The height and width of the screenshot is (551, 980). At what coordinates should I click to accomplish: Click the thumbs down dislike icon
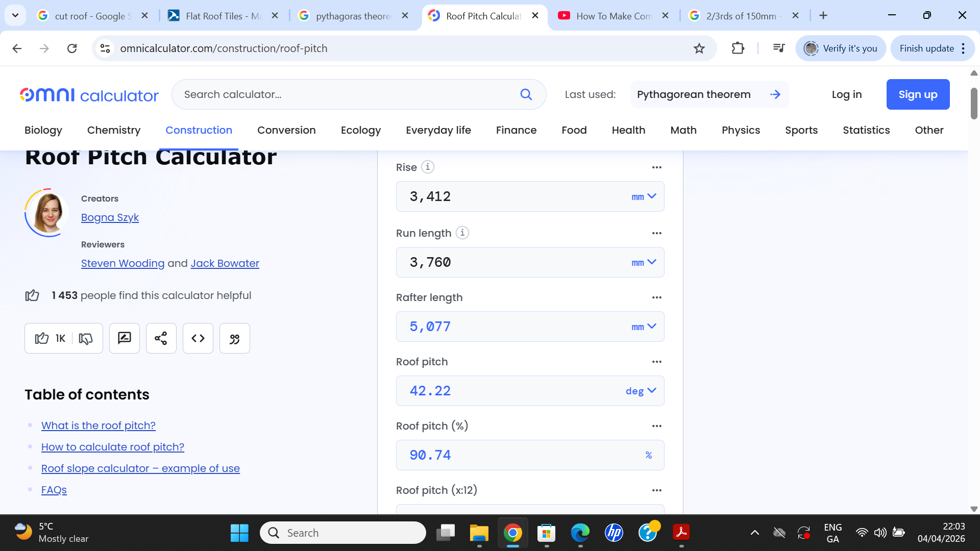click(85, 338)
